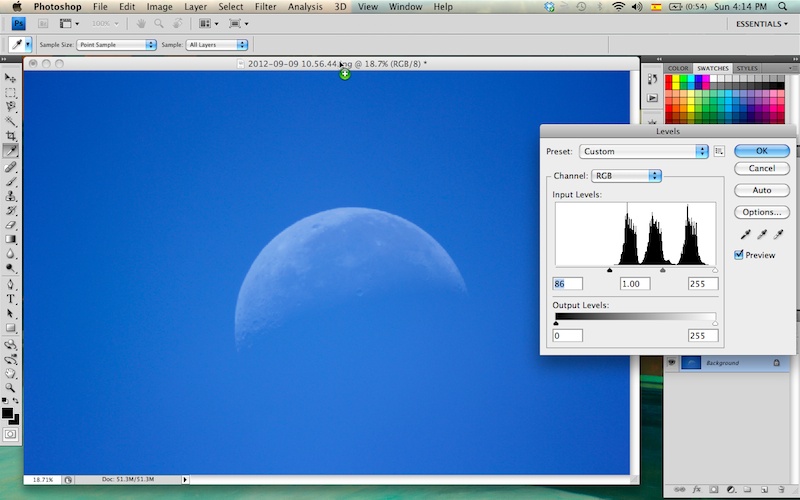
Task: Pick the Zoom tool from the toolbox
Action: [11, 387]
